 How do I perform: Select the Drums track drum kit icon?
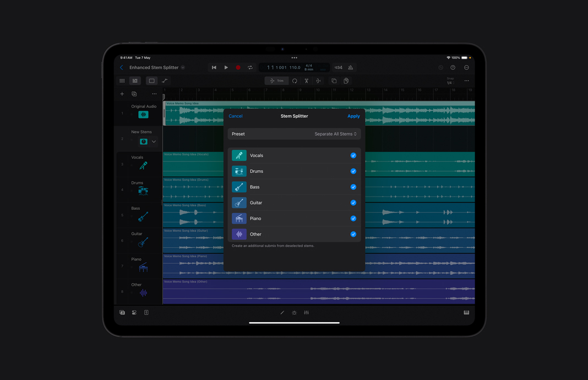tap(143, 189)
